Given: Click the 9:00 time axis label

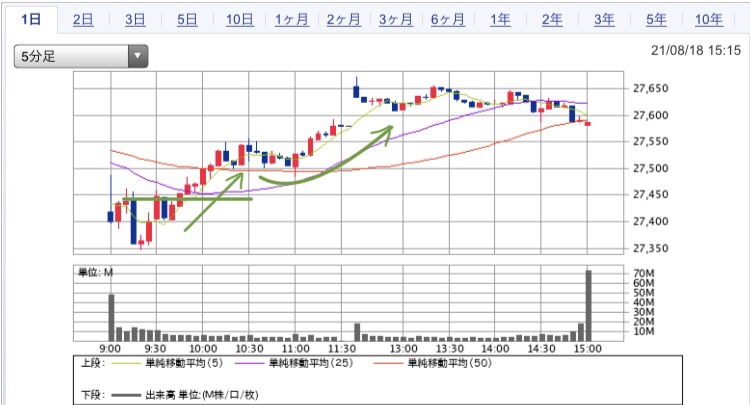Looking at the screenshot, I should pyautogui.click(x=110, y=349).
